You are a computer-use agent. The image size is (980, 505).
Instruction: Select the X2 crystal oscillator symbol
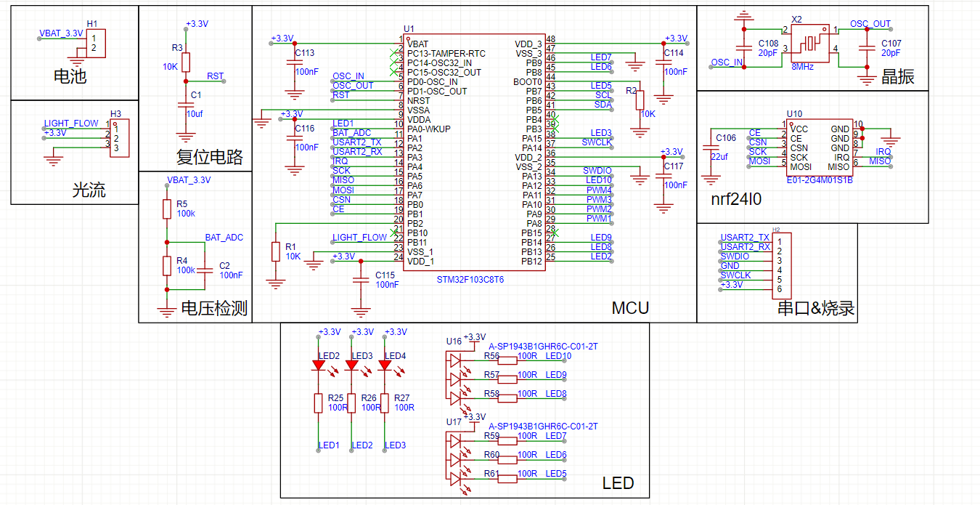(x=810, y=44)
